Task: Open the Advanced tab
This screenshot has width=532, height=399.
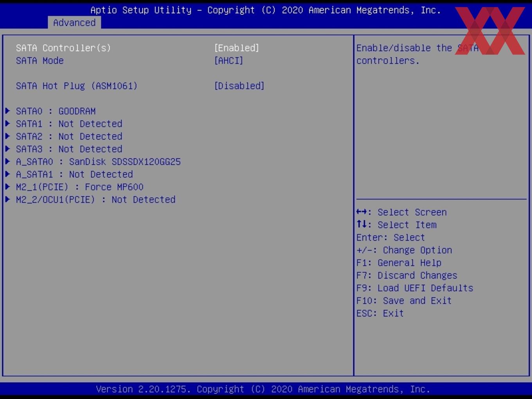Action: pyautogui.click(x=74, y=23)
